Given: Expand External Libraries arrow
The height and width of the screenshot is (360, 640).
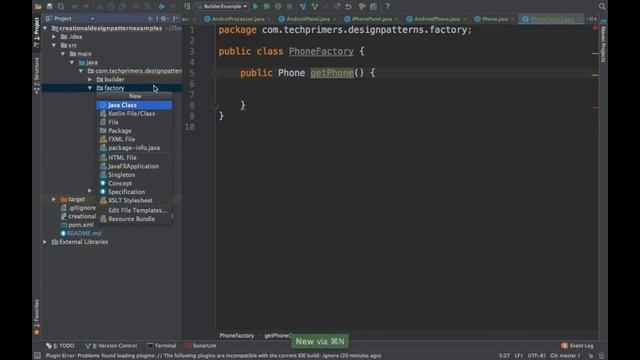Looking at the screenshot, I should click(x=45, y=242).
